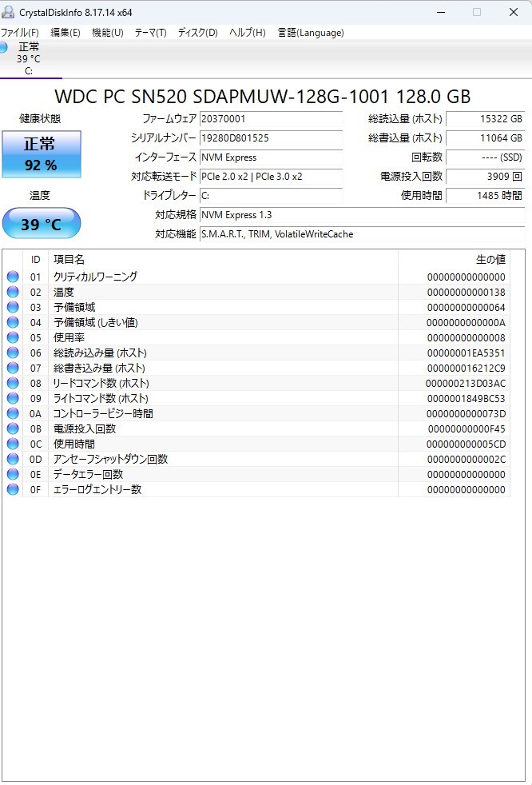This screenshot has height=785, width=532.
Task: Select the 予備領域 (しきい値) attribute name
Action: [96, 322]
